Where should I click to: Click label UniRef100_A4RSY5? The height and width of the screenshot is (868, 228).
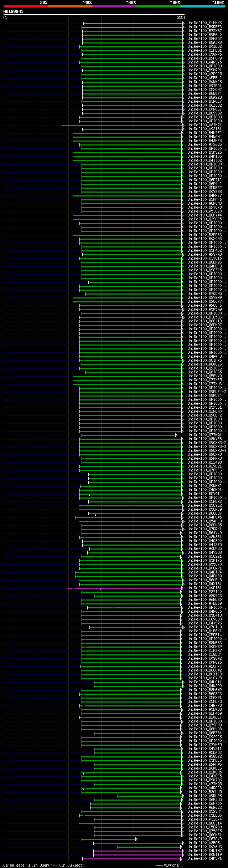point(204,62)
